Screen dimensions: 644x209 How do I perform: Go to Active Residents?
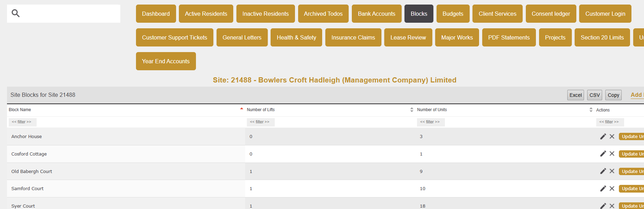(206, 14)
